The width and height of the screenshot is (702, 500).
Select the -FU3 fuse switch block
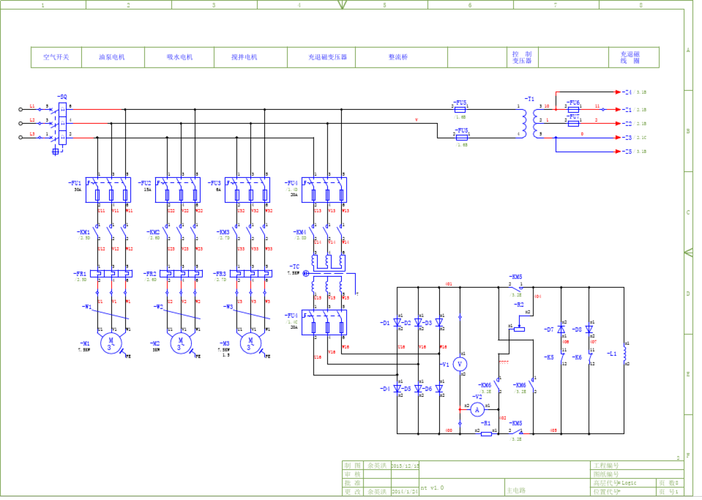tap(247, 190)
